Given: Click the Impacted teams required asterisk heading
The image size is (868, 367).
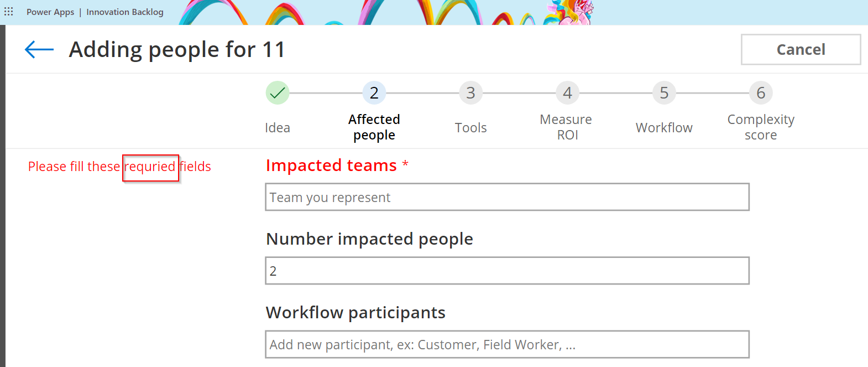Looking at the screenshot, I should tap(336, 165).
